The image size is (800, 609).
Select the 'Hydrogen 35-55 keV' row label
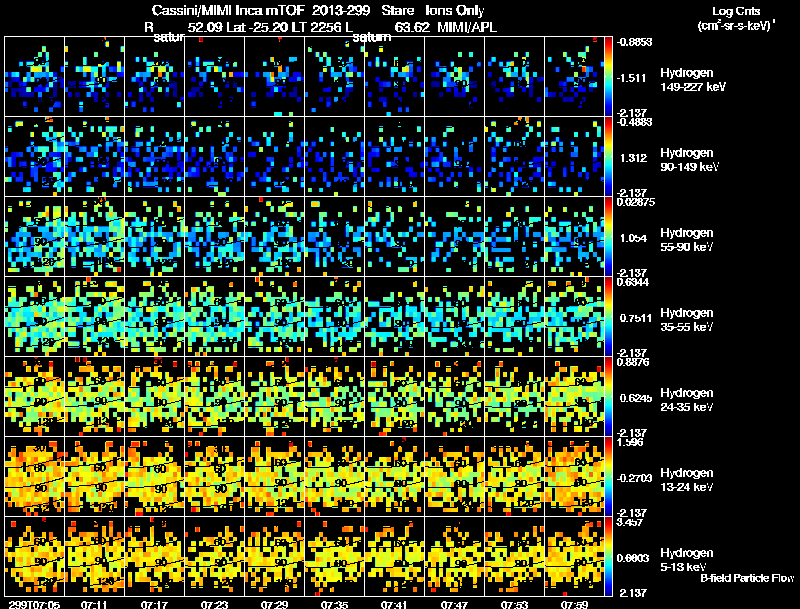(x=686, y=320)
